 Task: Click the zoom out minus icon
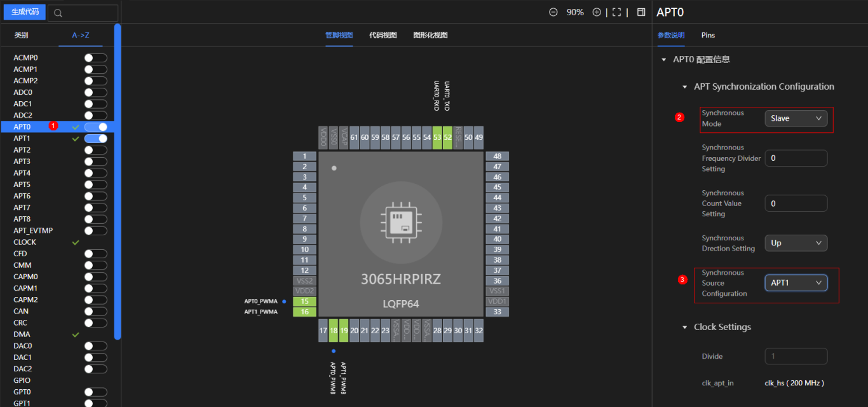point(553,12)
